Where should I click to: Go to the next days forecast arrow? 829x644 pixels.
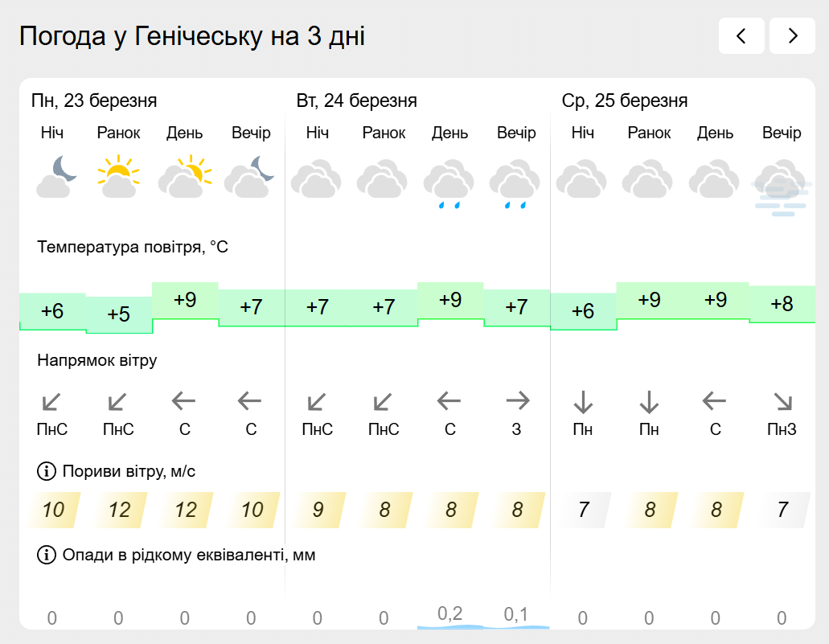pos(792,36)
